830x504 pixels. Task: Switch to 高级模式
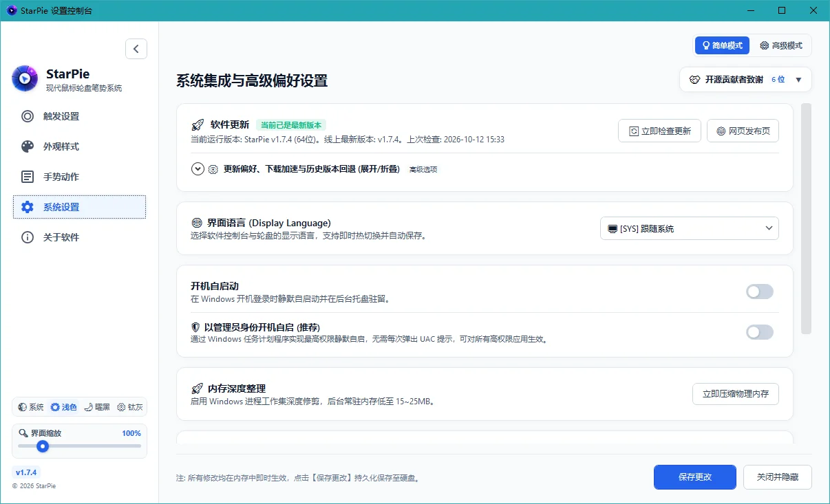pyautogui.click(x=781, y=45)
